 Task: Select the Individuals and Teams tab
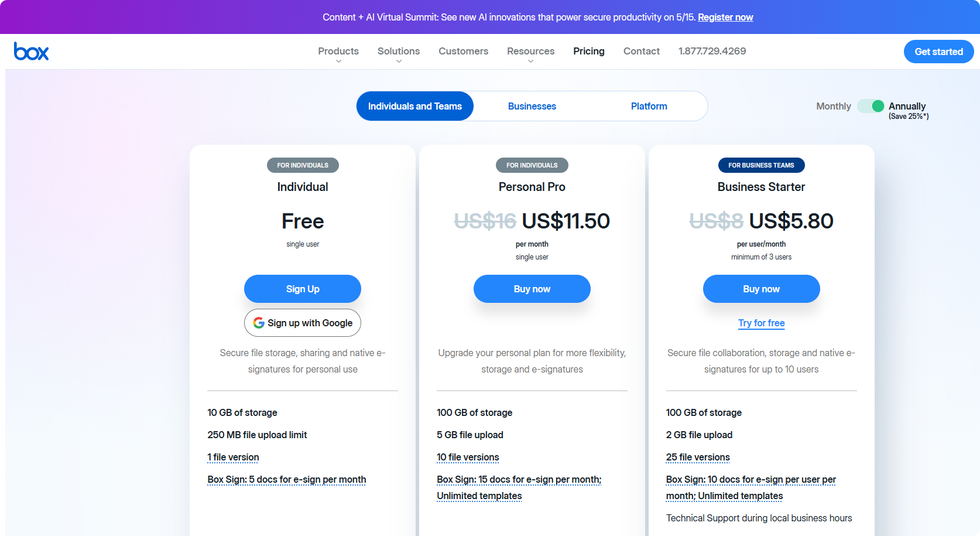[x=415, y=106]
